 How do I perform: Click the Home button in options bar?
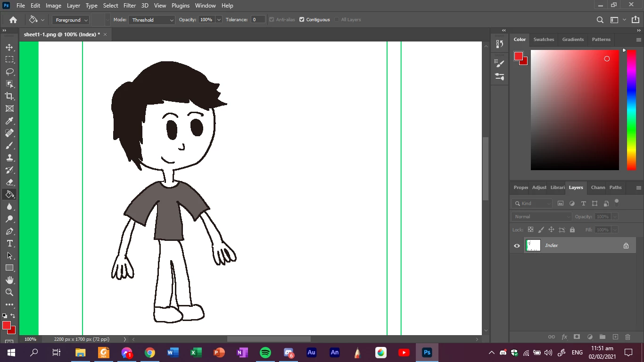13,20
